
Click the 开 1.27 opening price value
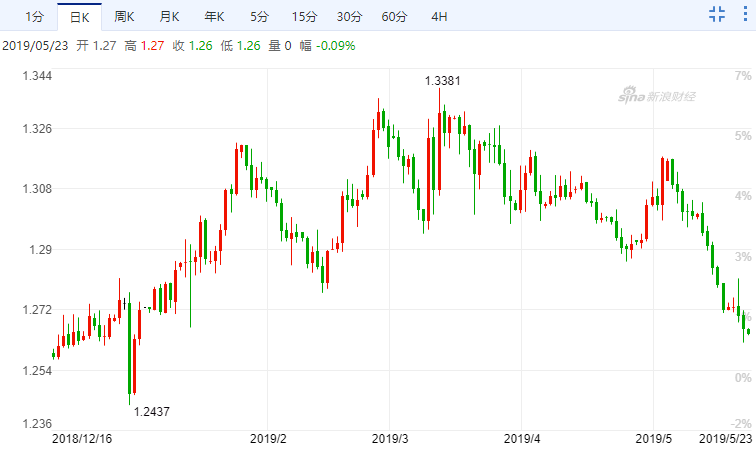(x=96, y=46)
